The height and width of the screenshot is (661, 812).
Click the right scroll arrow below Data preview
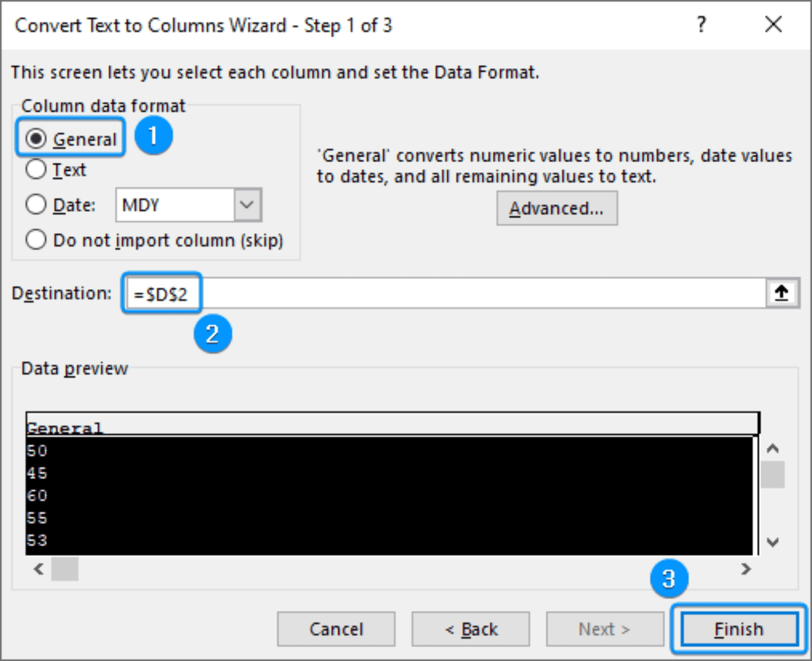[x=745, y=570]
